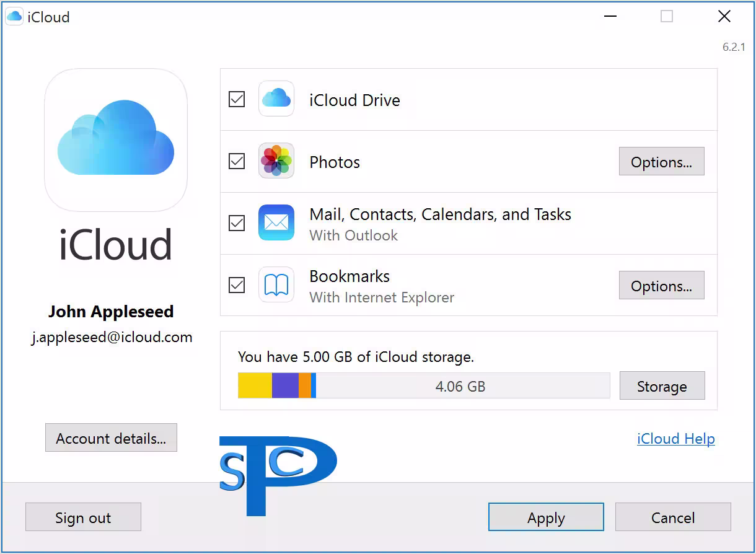Click the purple segment of storage bar
Screen dimensions: 756x554
pyautogui.click(x=285, y=385)
